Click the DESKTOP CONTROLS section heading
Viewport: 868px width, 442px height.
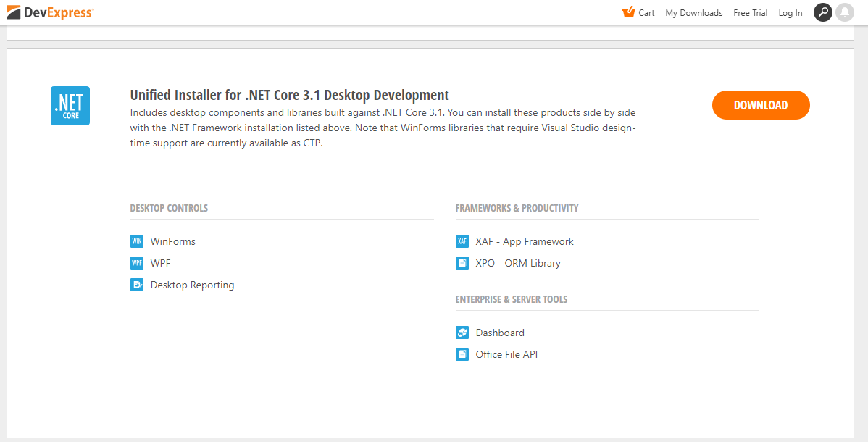coord(169,208)
